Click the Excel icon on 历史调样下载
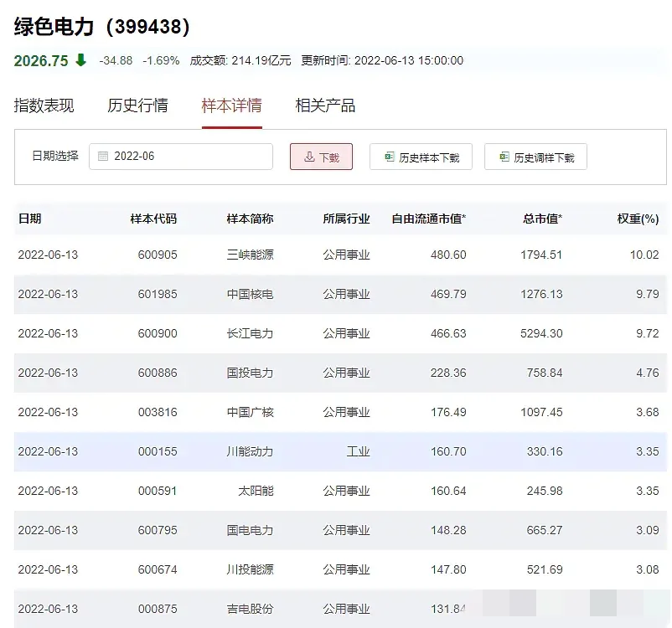 click(x=504, y=157)
